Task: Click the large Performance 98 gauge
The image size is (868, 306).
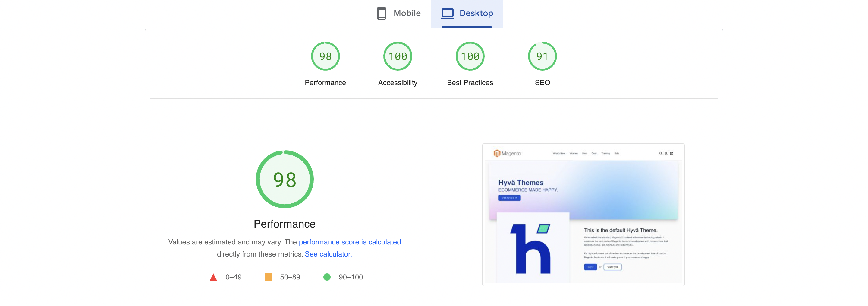Action: [285, 179]
